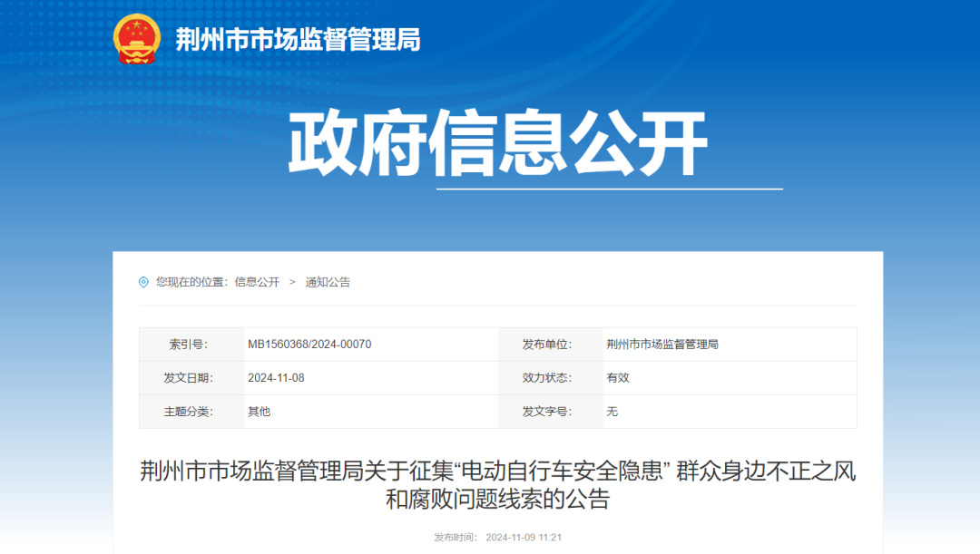The image size is (980, 554).
Task: Click the 效力状态 label cell
Action: coord(545,378)
